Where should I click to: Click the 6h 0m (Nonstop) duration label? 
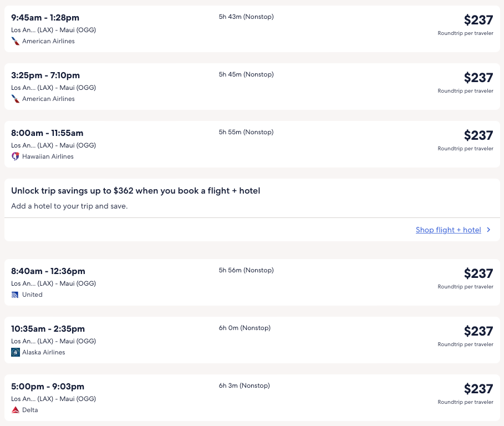point(245,328)
